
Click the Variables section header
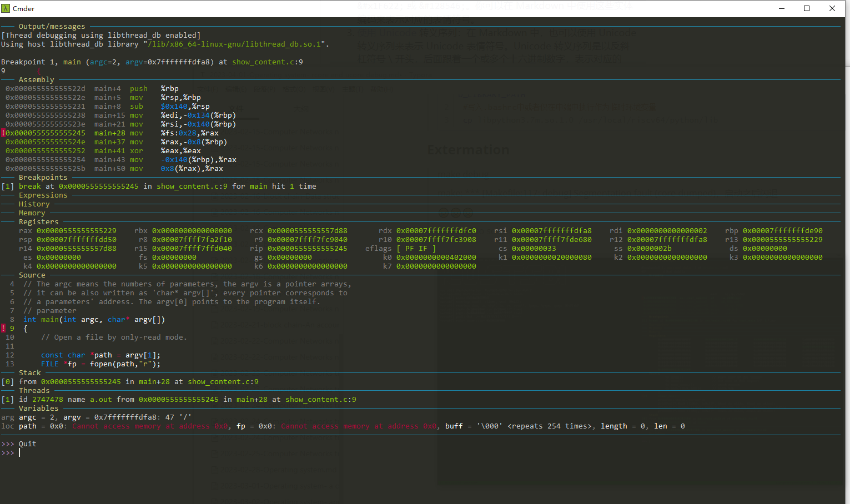pos(38,409)
